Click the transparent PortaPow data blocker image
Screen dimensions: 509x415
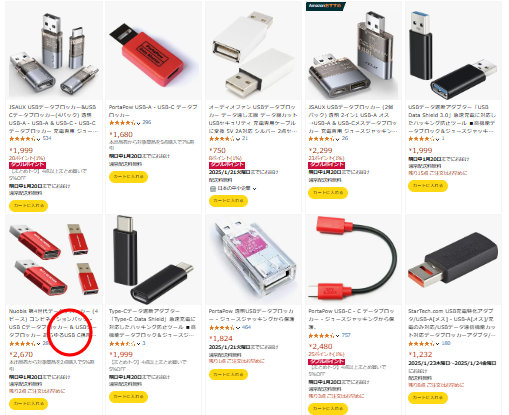point(253,260)
